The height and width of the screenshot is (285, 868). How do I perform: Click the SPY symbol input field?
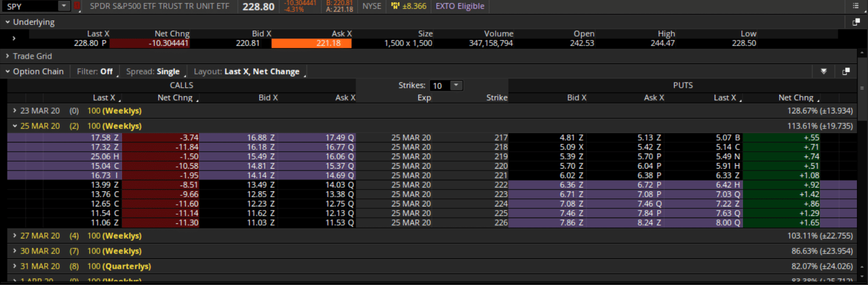tap(31, 6)
